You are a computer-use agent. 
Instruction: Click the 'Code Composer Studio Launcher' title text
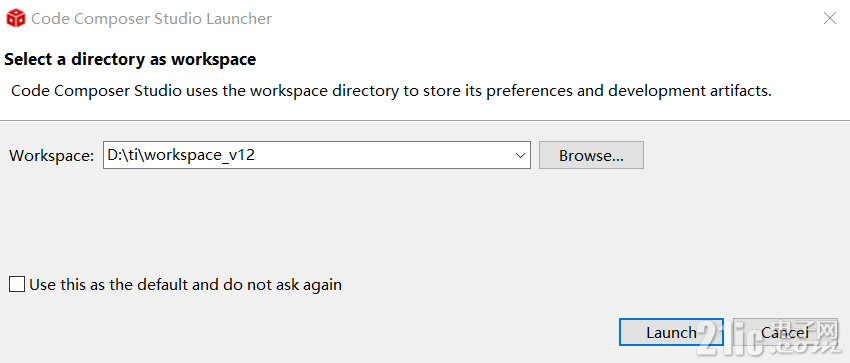151,18
